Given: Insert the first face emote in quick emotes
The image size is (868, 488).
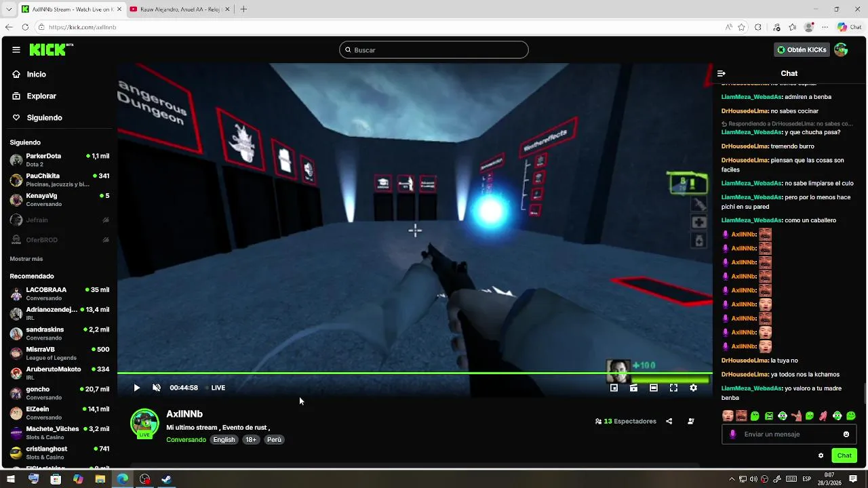Looking at the screenshot, I should point(728,415).
